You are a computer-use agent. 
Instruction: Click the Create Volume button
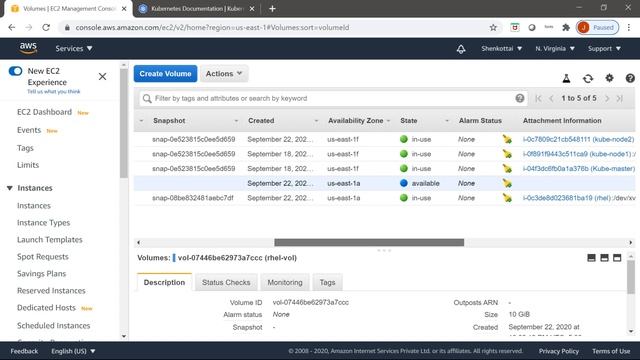(165, 74)
